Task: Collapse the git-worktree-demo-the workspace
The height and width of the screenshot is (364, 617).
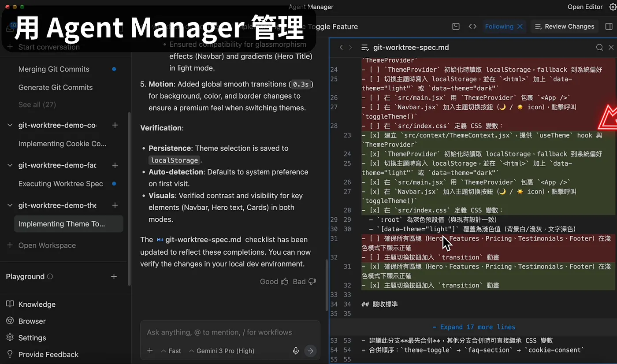Action: pos(10,205)
